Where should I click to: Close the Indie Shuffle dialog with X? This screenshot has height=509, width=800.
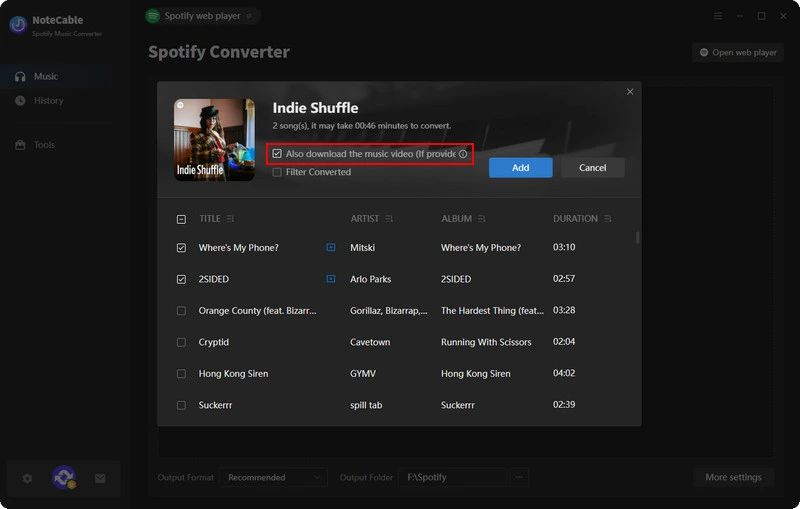(x=630, y=91)
